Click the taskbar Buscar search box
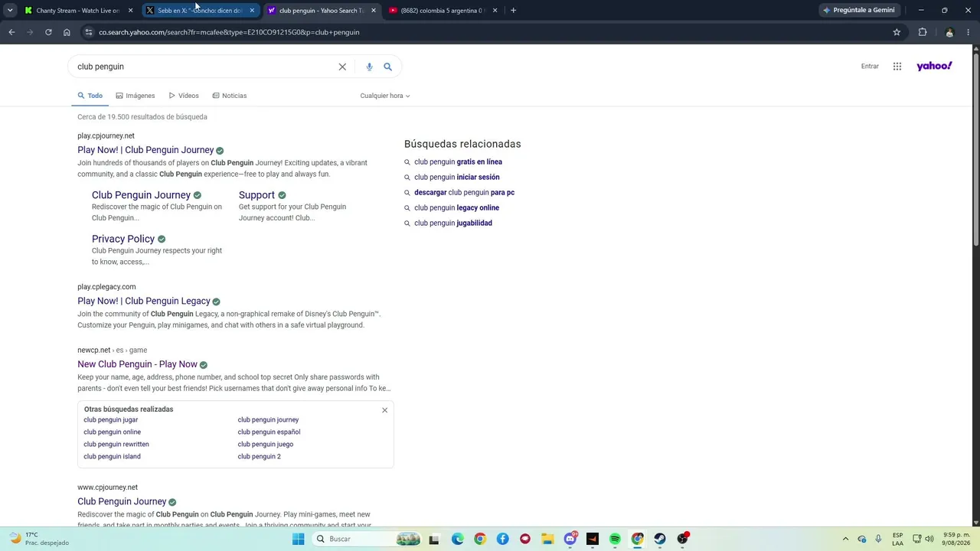 (x=367, y=539)
